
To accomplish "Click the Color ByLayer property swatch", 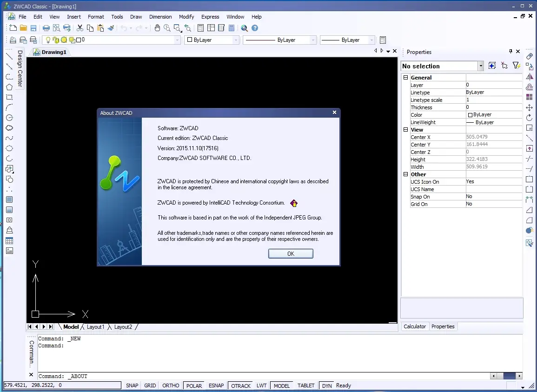I will point(470,115).
